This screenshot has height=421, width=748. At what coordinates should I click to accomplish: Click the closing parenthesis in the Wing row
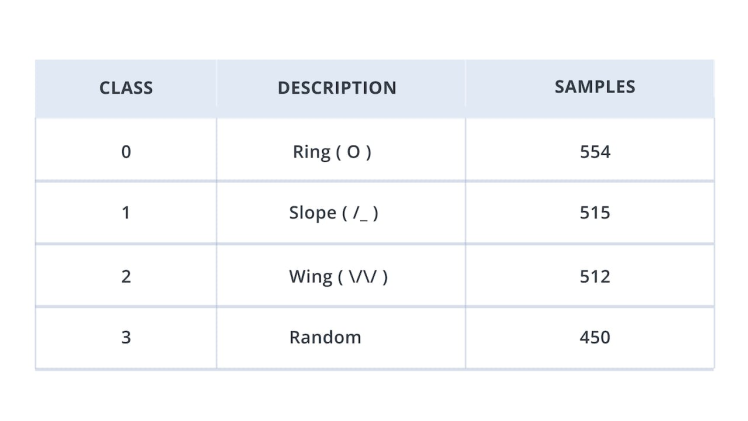[385, 276]
